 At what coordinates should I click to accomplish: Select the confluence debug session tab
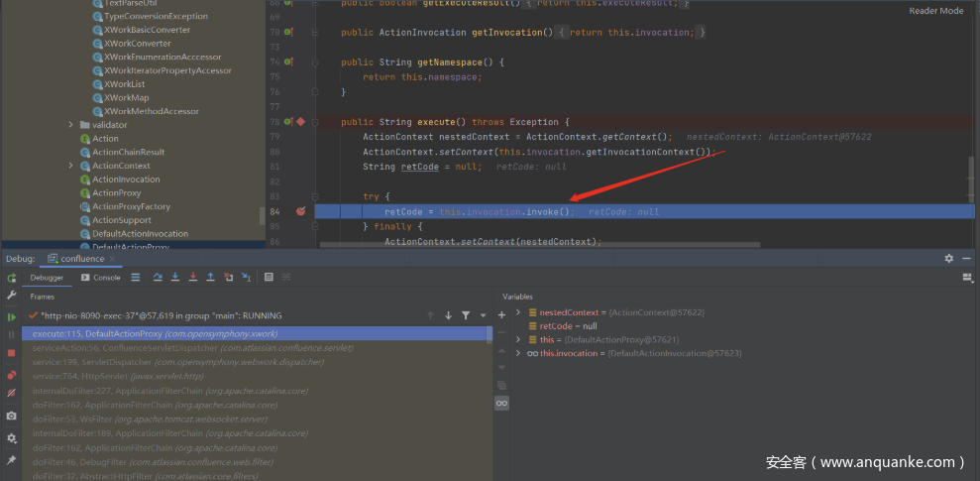[x=81, y=259]
